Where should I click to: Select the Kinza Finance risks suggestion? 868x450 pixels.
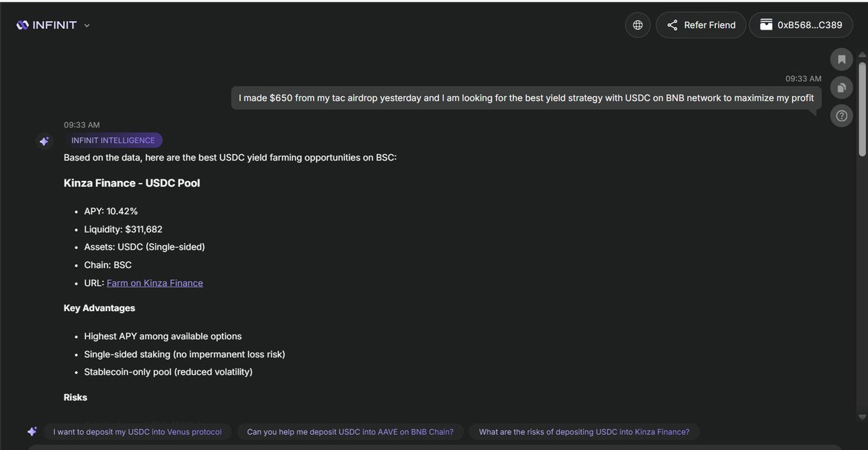(584, 432)
